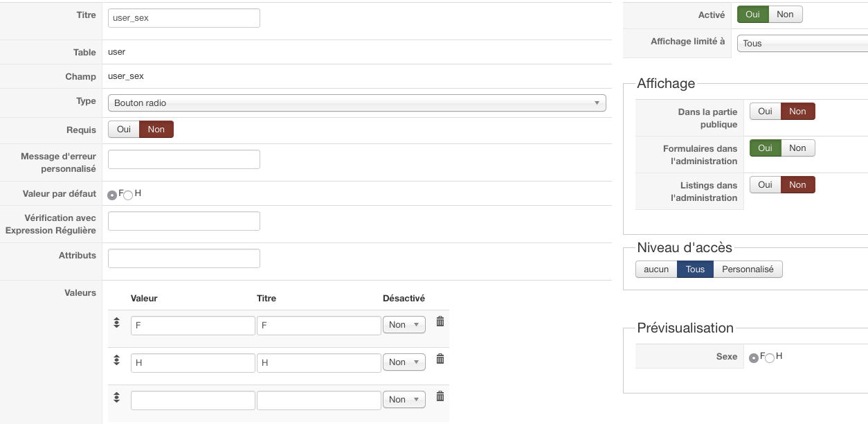Click the sort handle on row H
This screenshot has width=868, height=424.
116,360
